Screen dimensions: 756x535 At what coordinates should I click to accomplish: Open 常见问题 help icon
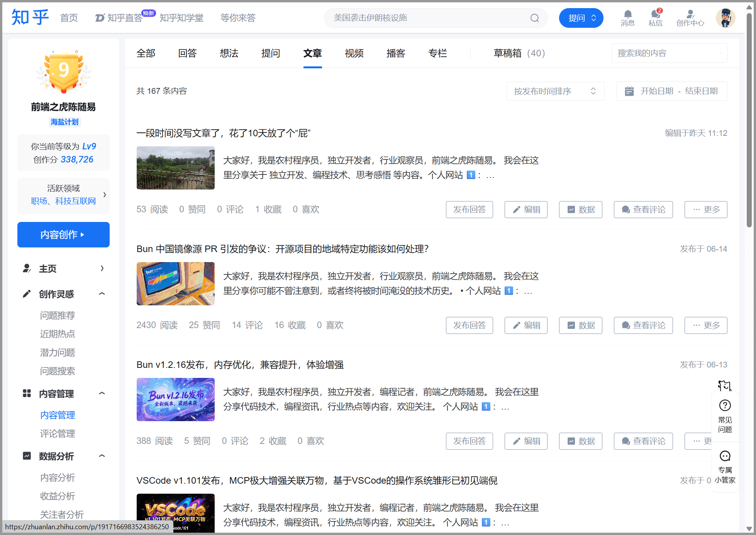click(x=725, y=405)
